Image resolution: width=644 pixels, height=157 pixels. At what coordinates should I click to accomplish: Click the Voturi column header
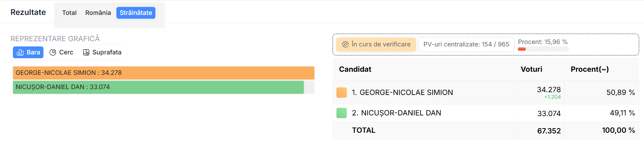pyautogui.click(x=531, y=69)
